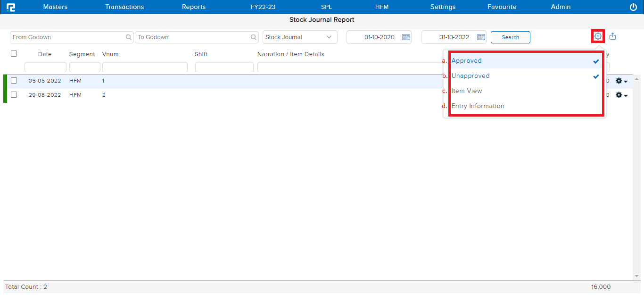Click the To Godown search magnifier icon
Image resolution: width=644 pixels, height=295 pixels.
(x=254, y=37)
